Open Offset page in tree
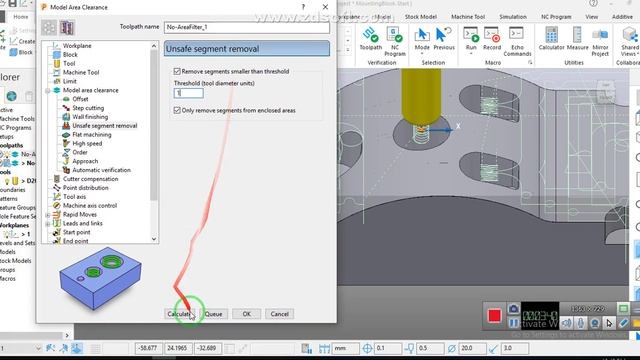 (80, 99)
